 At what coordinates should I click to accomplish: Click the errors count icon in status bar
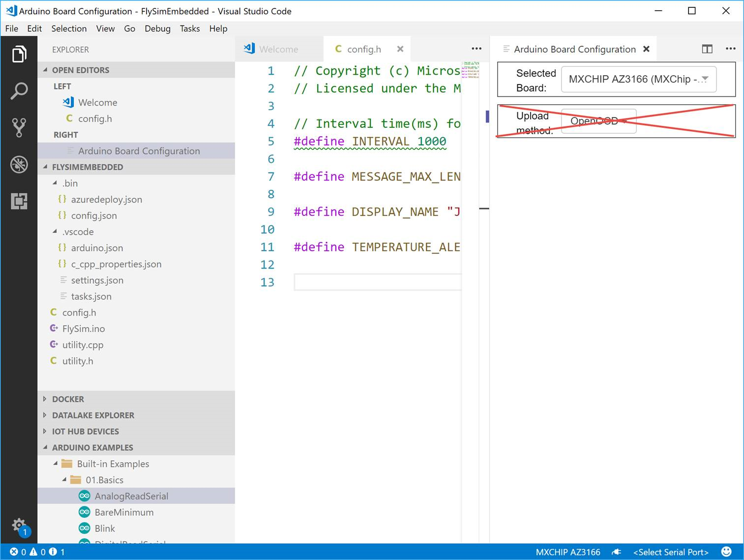tap(14, 552)
